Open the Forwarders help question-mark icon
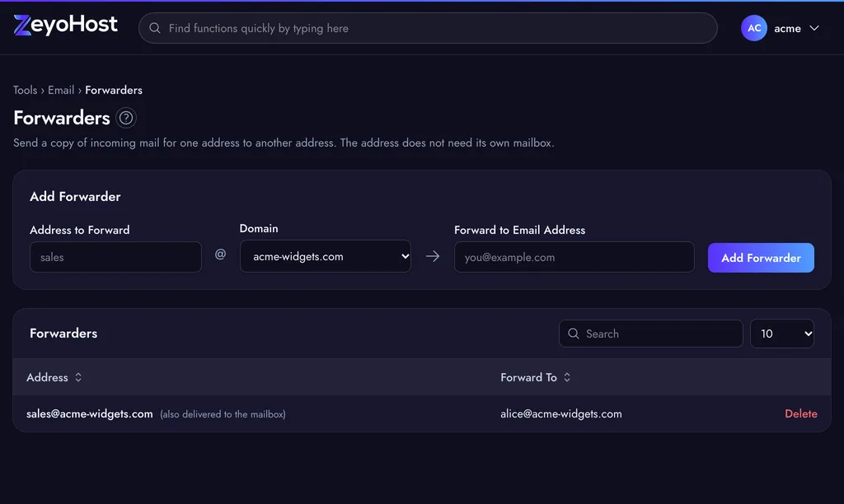The image size is (844, 504). [126, 118]
